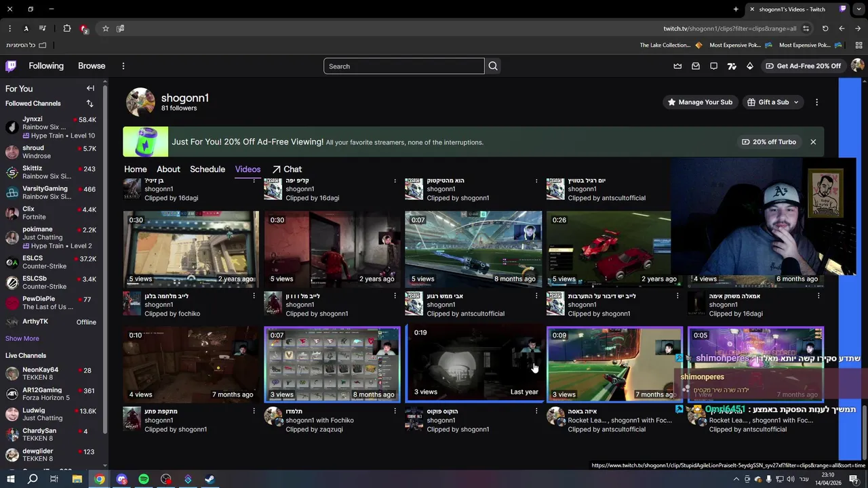Open 'The Lake Collection' bookmark

click(x=670, y=45)
